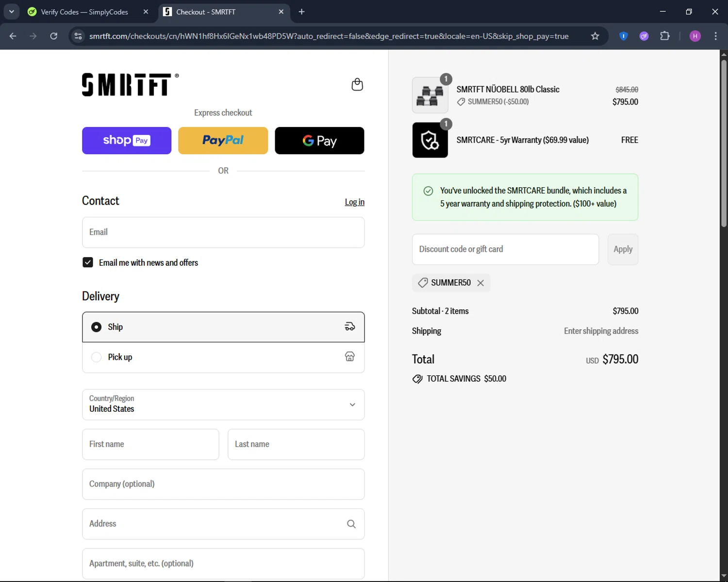The width and height of the screenshot is (728, 582).
Task: Uncheck Email me with news and offers
Action: click(x=88, y=262)
